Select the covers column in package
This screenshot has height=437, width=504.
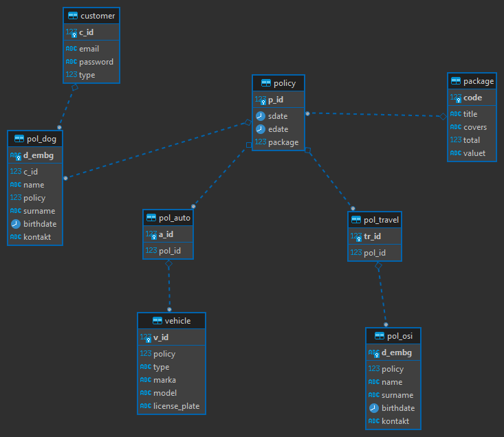(x=474, y=127)
